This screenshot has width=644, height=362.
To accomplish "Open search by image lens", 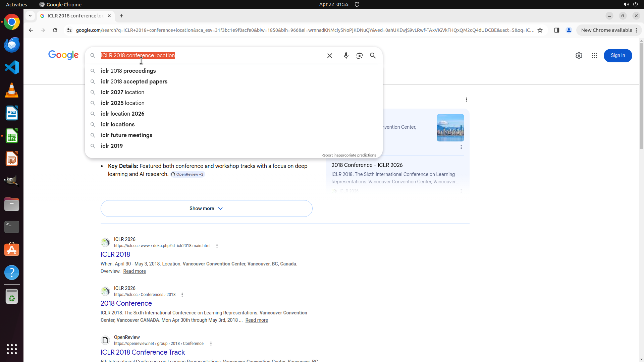I will point(359,56).
